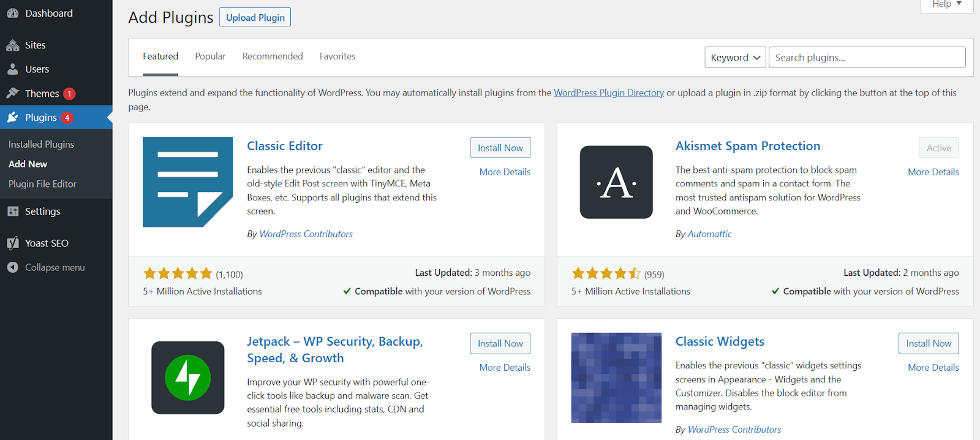Open Akismet plugin logo thumbnail
Image resolution: width=980 pixels, height=440 pixels.
point(616,182)
